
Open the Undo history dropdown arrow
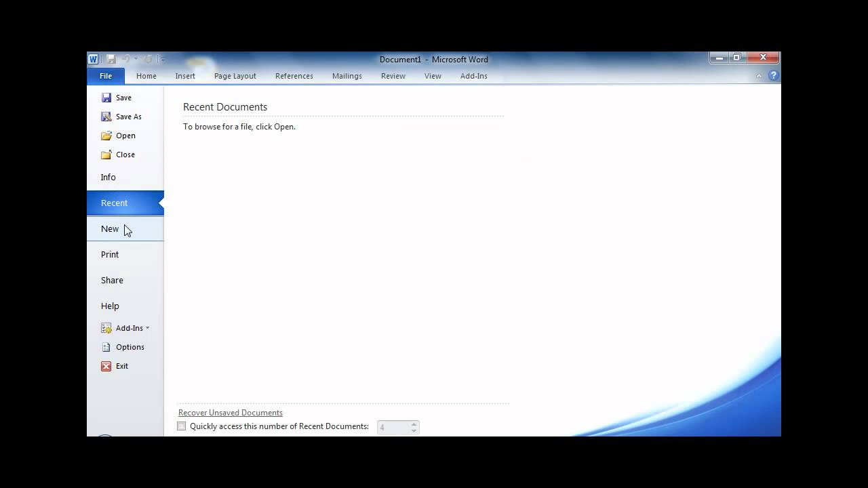click(136, 59)
